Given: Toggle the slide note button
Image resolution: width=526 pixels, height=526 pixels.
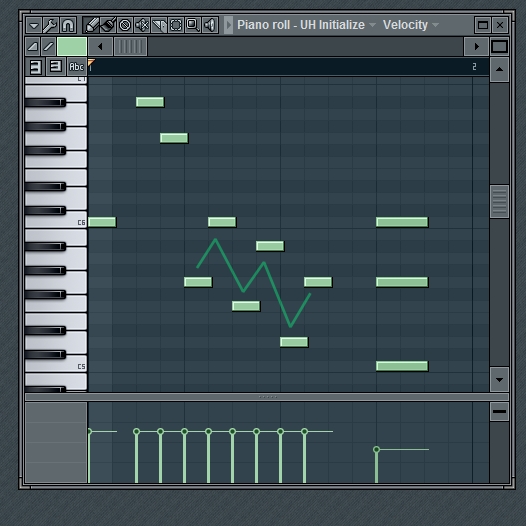Looking at the screenshot, I should (48, 46).
